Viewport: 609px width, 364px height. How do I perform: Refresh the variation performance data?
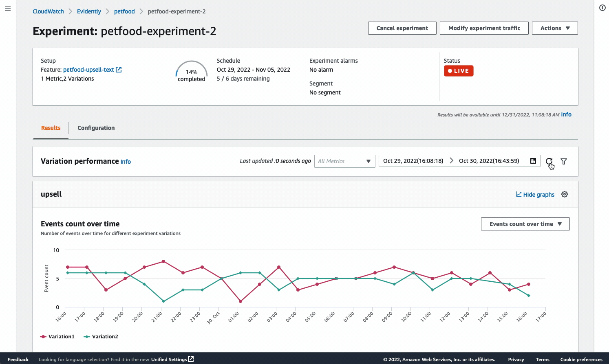point(549,161)
